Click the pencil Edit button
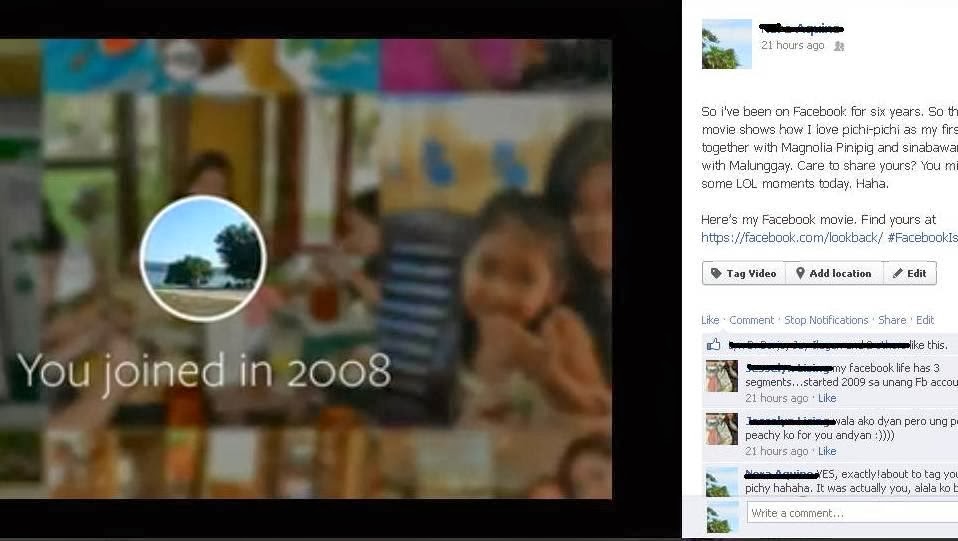This screenshot has width=958, height=541. pos(910,273)
